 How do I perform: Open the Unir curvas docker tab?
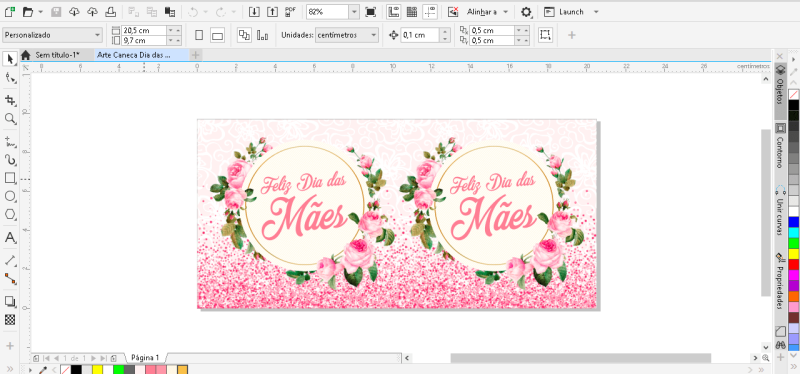[x=780, y=210]
